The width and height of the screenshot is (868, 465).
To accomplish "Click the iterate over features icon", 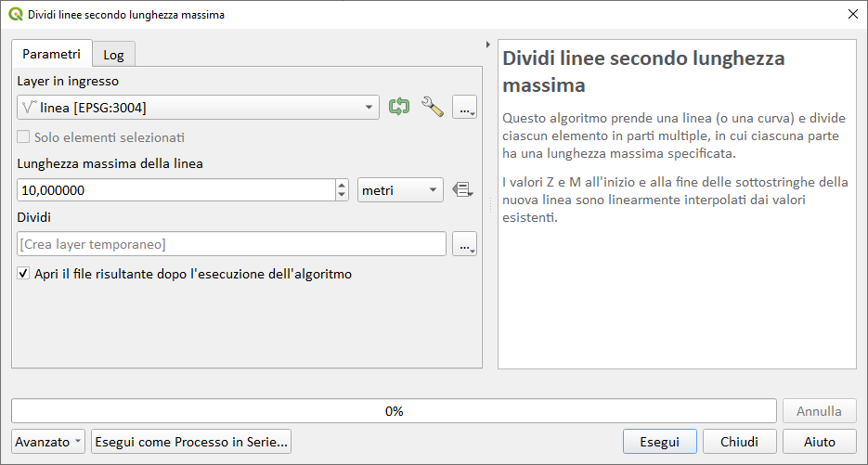I will point(399,107).
